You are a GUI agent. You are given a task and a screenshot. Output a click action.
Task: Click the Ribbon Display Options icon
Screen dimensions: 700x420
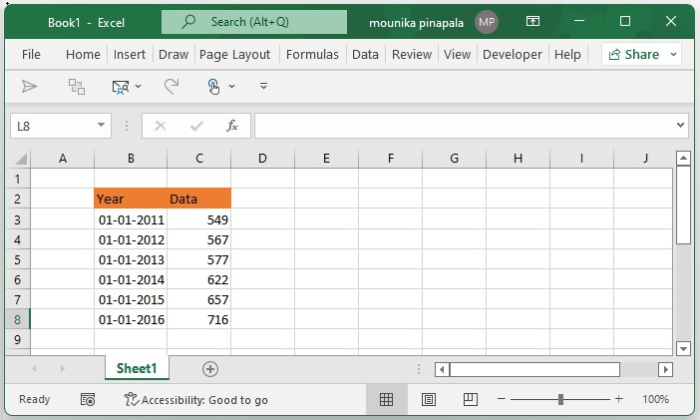point(533,21)
